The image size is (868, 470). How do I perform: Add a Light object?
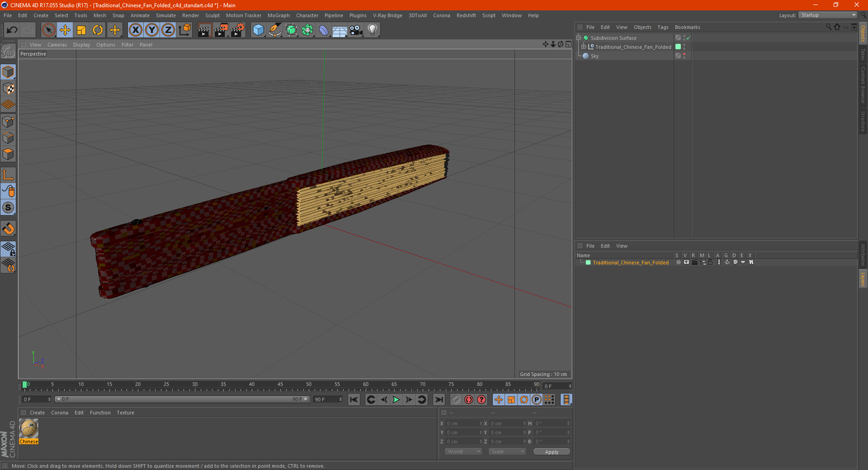pos(373,30)
